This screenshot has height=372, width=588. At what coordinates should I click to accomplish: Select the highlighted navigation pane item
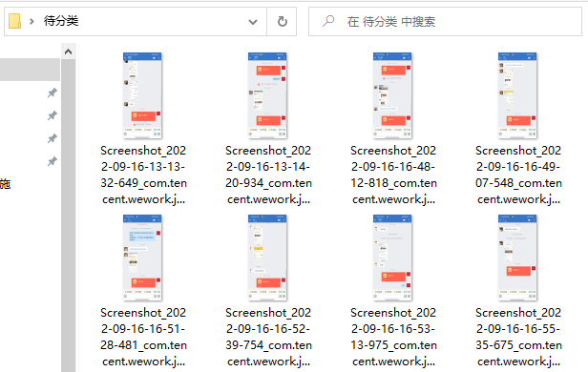(x=30, y=70)
